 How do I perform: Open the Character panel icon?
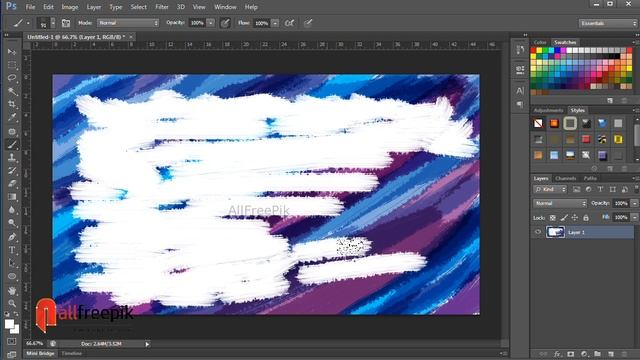point(520,90)
